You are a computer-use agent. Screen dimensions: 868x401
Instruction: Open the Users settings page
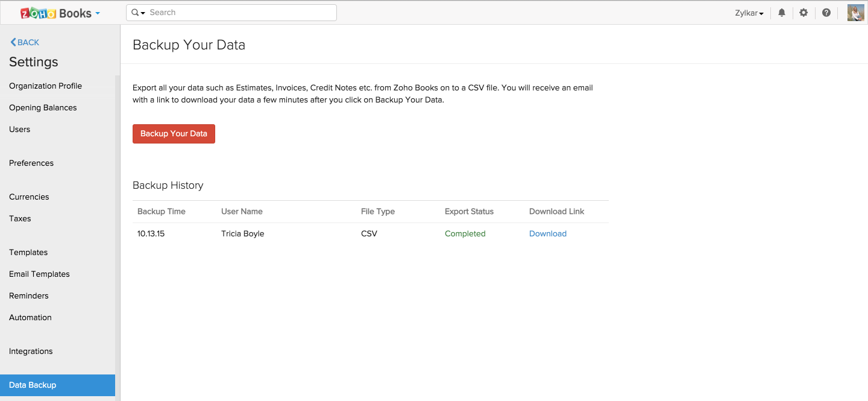20,130
